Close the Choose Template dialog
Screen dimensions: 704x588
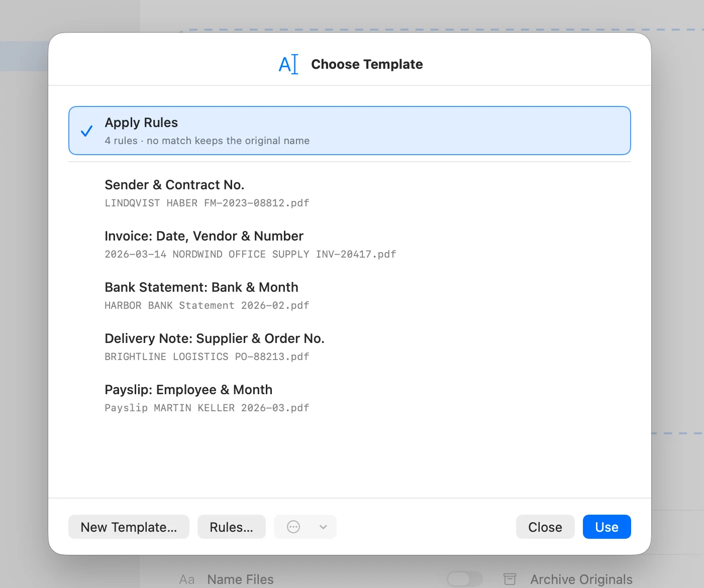pos(545,527)
